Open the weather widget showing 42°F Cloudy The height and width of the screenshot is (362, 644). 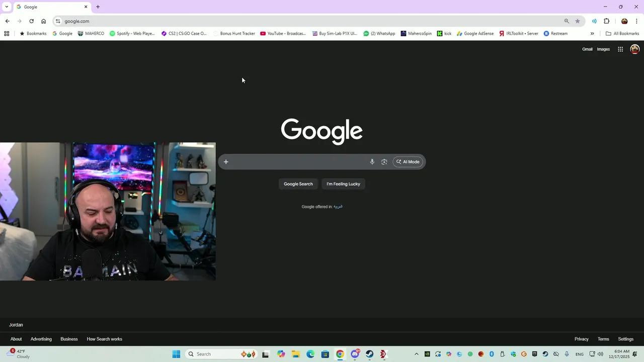[18, 354]
